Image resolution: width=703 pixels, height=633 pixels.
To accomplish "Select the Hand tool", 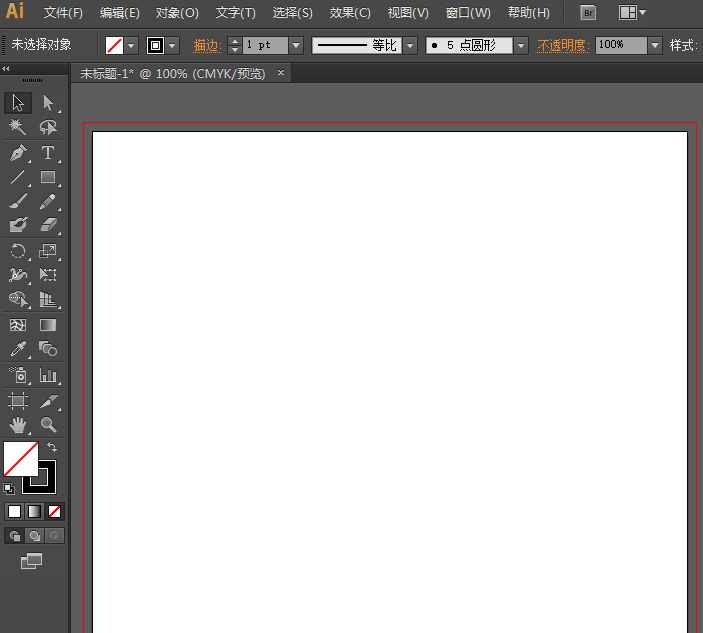I will pos(18,425).
